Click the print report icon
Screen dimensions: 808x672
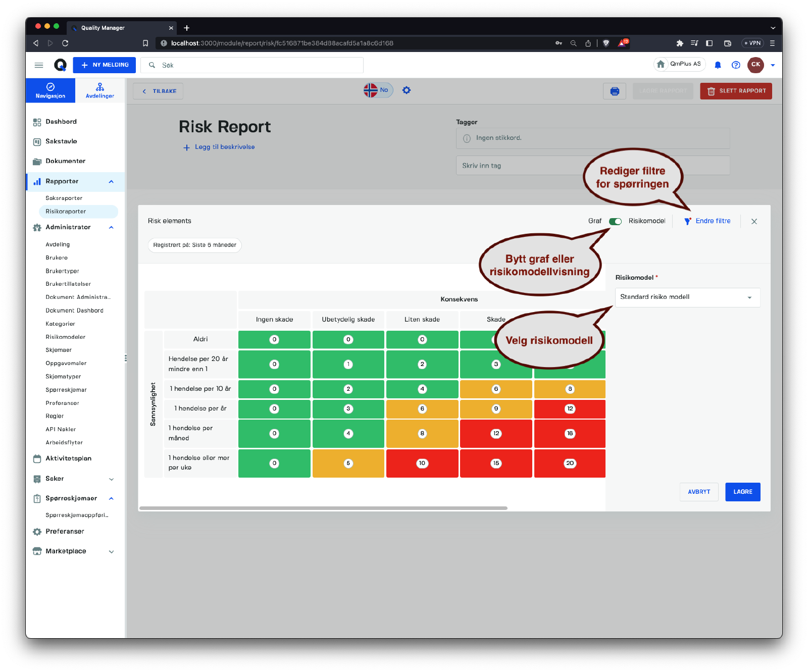pyautogui.click(x=614, y=91)
